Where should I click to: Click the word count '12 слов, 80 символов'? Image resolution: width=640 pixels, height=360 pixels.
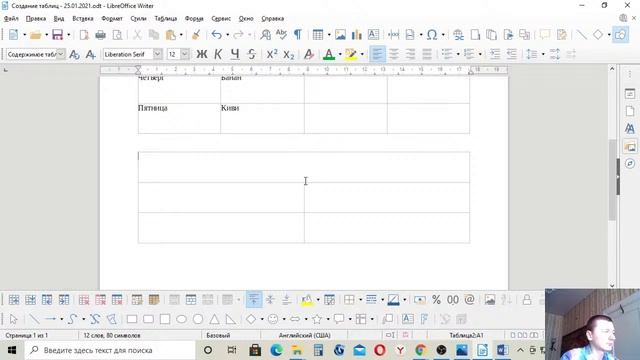click(x=112, y=335)
